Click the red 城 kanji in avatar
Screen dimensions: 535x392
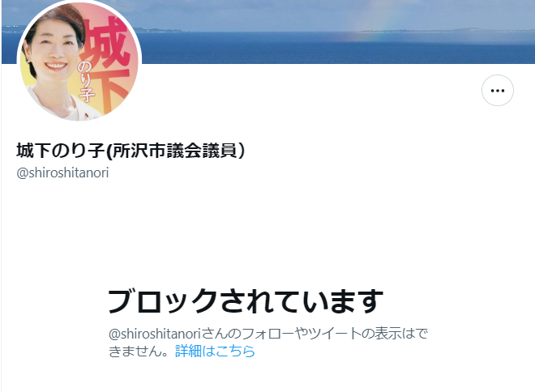105,43
